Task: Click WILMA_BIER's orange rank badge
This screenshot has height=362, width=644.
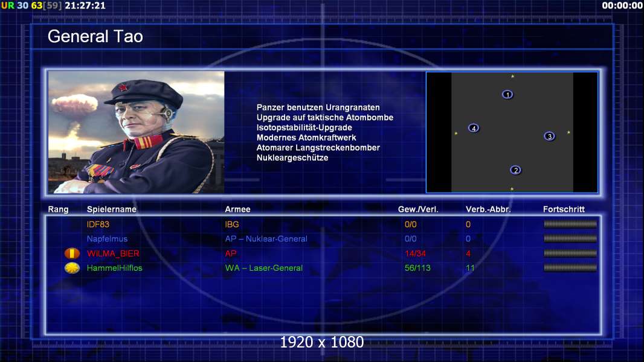Action: 72,253
